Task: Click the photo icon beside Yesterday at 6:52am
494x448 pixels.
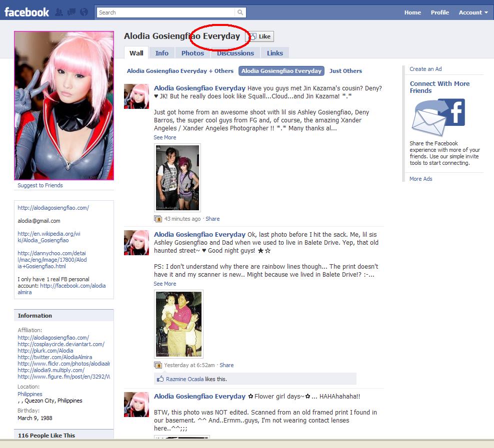Action: (x=157, y=365)
